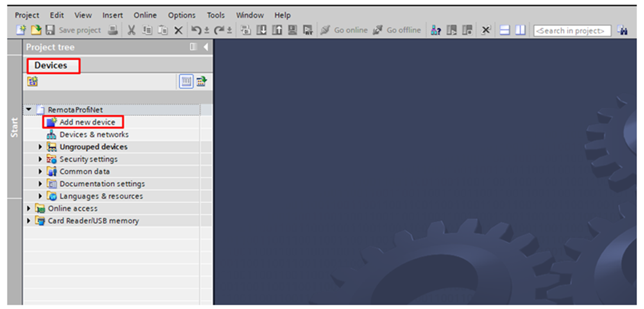Open the Online menu
This screenshot has height=309, width=644.
click(x=145, y=15)
